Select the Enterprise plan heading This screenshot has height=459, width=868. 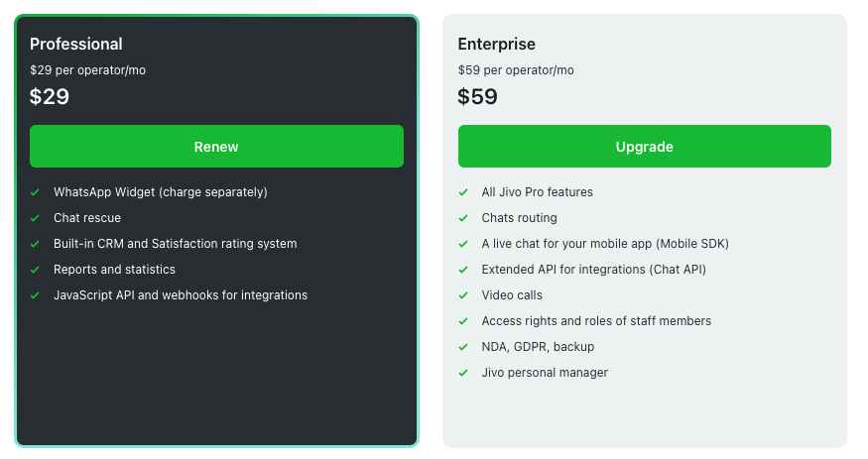497,44
